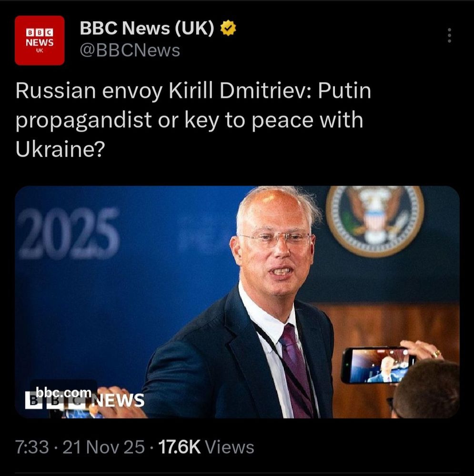
Task: Open the article photo of the envoy
Action: pyautogui.click(x=237, y=302)
